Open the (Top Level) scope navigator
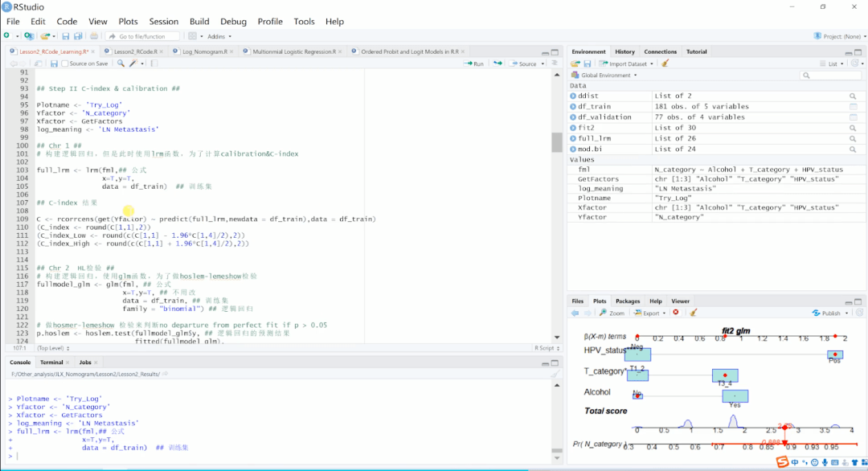Screen dimensions: 868x471 (x=52, y=348)
